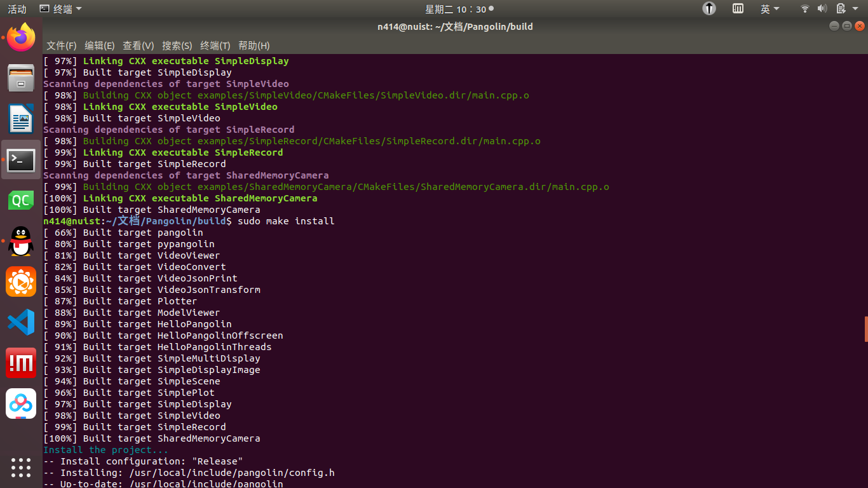Screen dimensions: 868x488
Task: Open the Files manager dock icon
Action: pyautogui.click(x=21, y=78)
